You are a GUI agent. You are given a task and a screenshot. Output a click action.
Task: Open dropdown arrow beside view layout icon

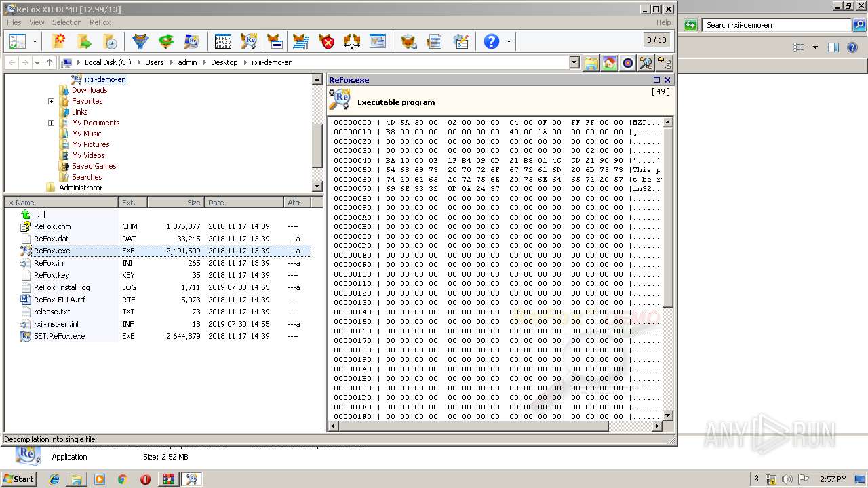pos(35,42)
